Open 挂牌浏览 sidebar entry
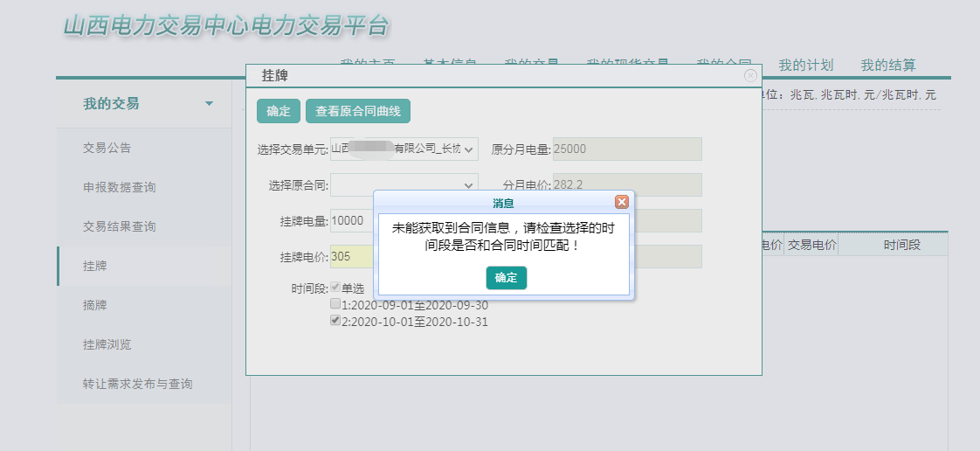 (107, 344)
